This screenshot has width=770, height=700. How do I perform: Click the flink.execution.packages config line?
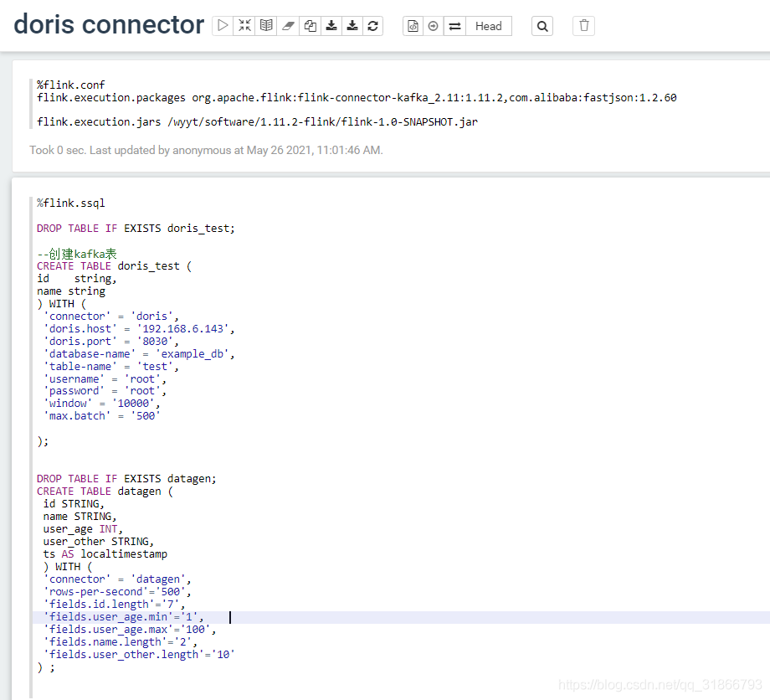357,97
